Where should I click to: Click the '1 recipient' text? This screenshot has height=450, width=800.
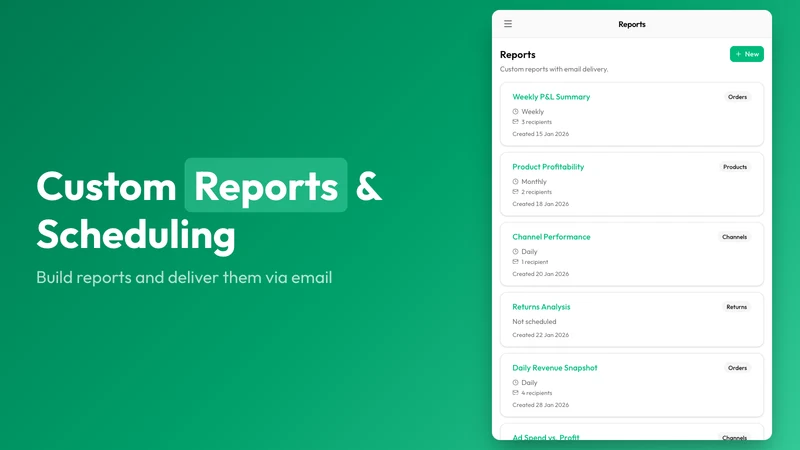tap(534, 262)
